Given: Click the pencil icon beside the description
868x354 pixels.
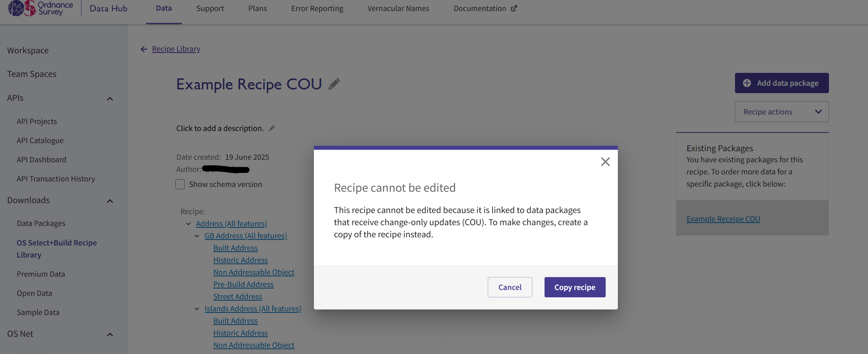Looking at the screenshot, I should coord(272,128).
